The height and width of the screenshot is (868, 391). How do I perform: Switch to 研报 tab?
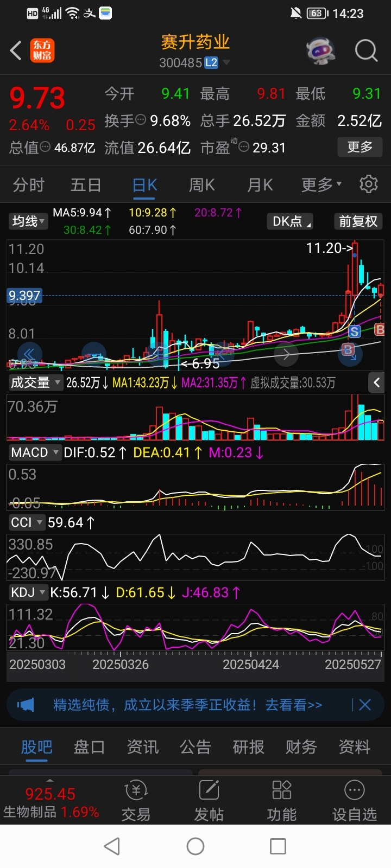pyautogui.click(x=248, y=747)
